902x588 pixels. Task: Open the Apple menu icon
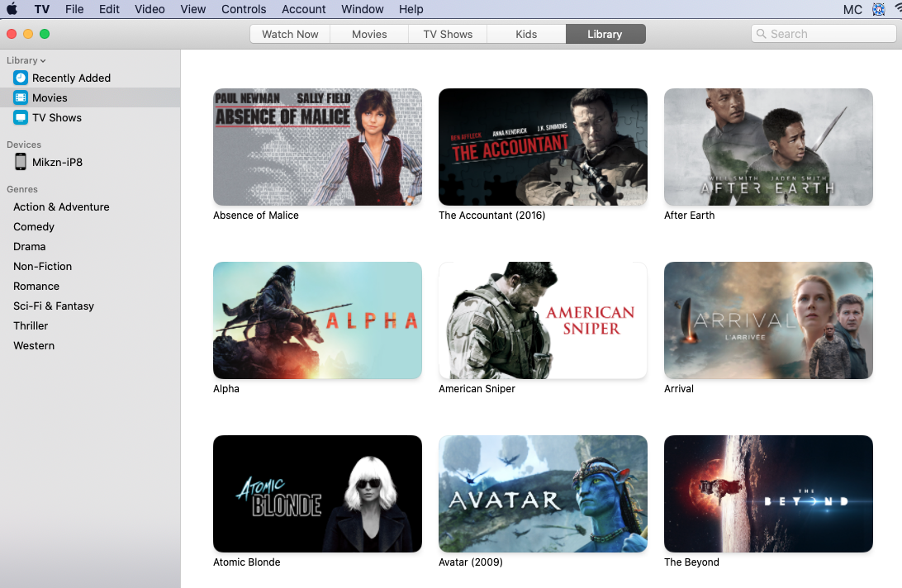point(12,9)
